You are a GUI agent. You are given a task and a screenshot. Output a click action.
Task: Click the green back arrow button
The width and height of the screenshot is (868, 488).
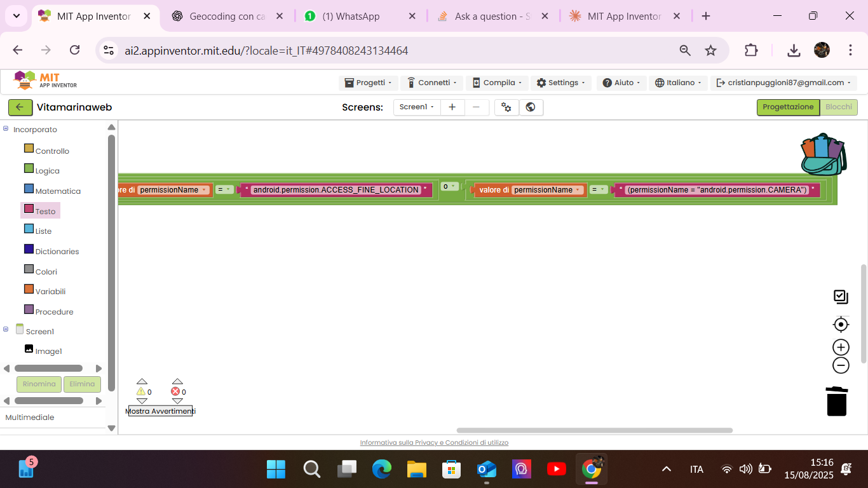[20, 107]
